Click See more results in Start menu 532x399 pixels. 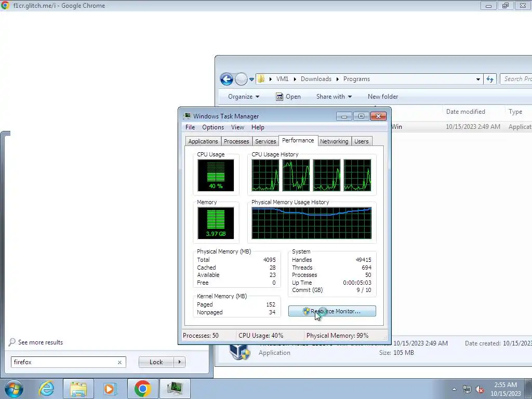point(36,342)
